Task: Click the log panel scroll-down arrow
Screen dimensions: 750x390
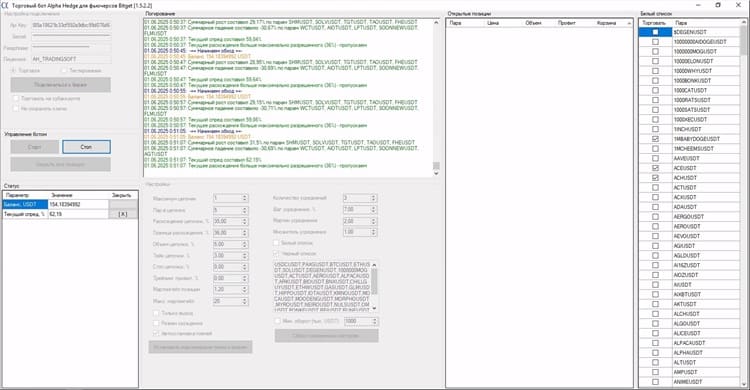Action: [x=436, y=173]
